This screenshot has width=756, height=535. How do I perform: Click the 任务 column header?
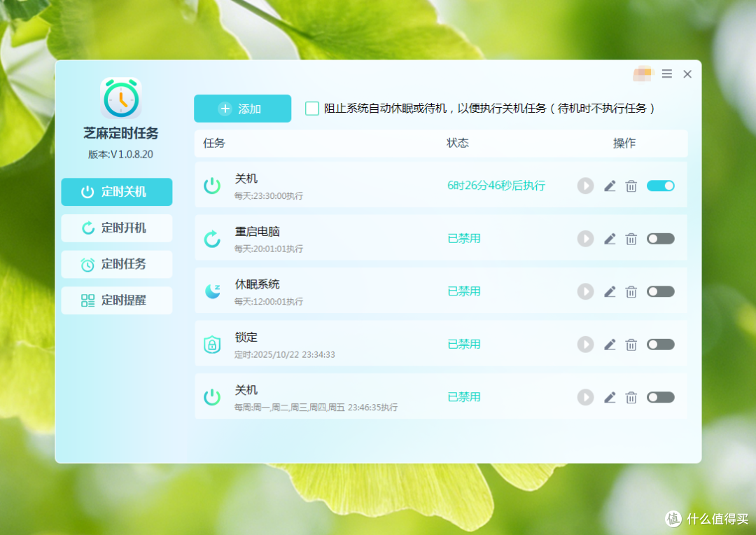[214, 143]
